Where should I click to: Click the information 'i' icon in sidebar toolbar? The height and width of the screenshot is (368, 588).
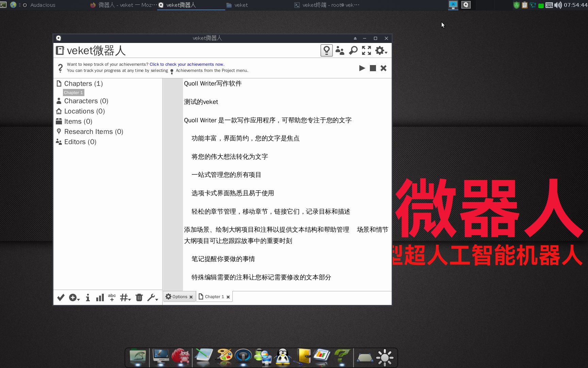pyautogui.click(x=87, y=297)
